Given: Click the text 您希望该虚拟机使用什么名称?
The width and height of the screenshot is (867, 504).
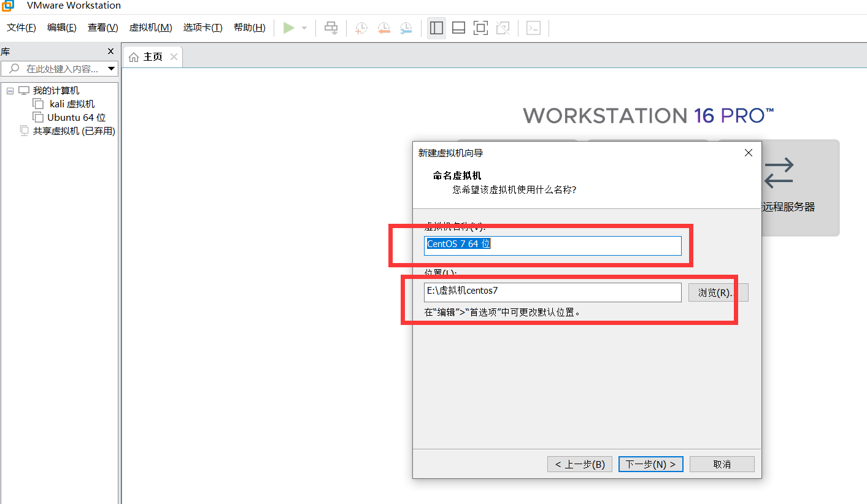Looking at the screenshot, I should click(x=514, y=190).
